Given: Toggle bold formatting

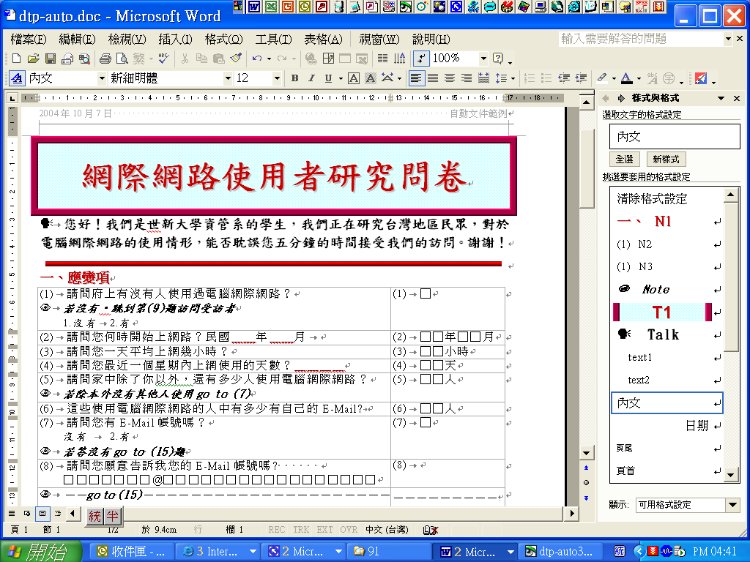Looking at the screenshot, I should click(295, 78).
